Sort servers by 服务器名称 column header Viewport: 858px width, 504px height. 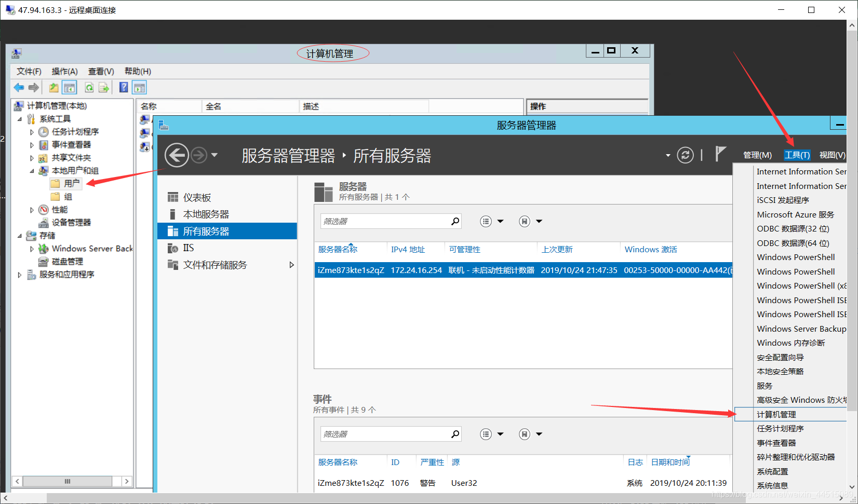point(338,250)
